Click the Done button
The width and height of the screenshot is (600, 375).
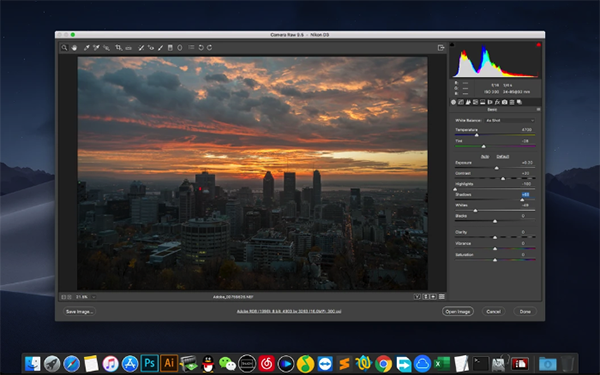pyautogui.click(x=525, y=311)
